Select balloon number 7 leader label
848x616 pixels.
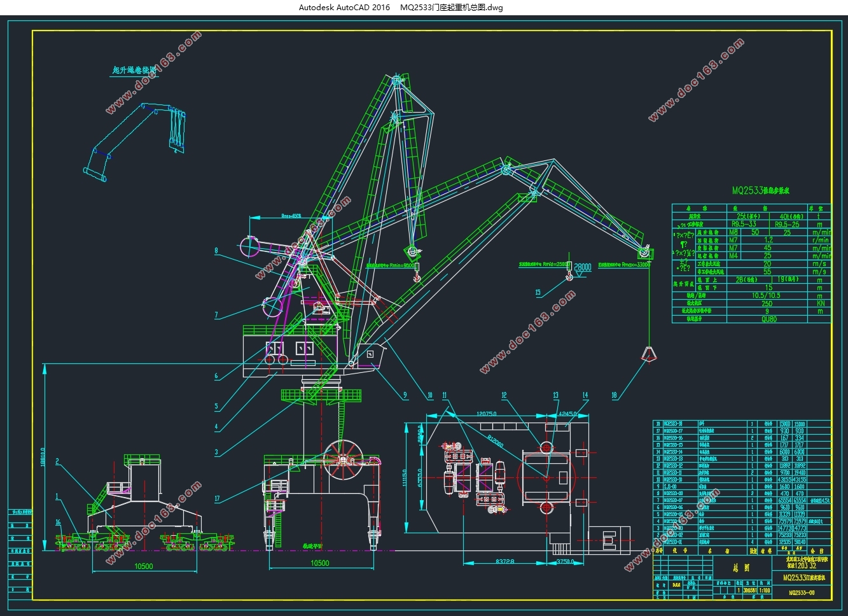[x=216, y=315]
